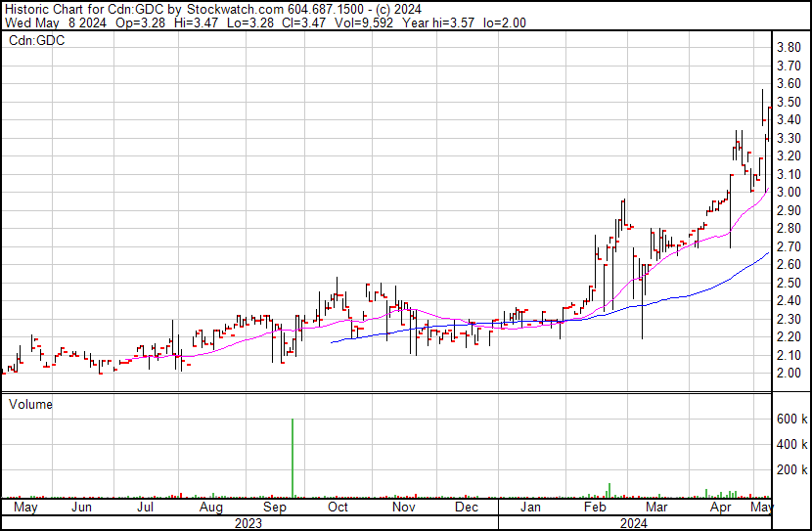Select the 2.00 price axis label

789,374
